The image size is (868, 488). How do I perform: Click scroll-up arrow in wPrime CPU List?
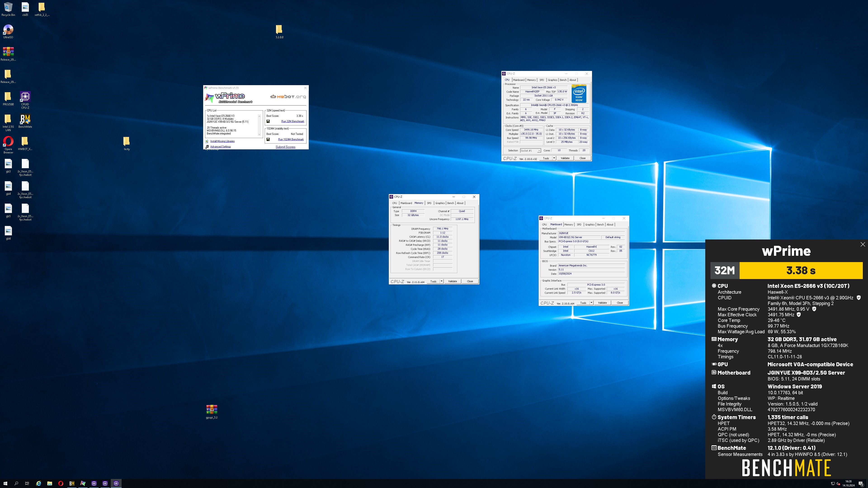259,116
